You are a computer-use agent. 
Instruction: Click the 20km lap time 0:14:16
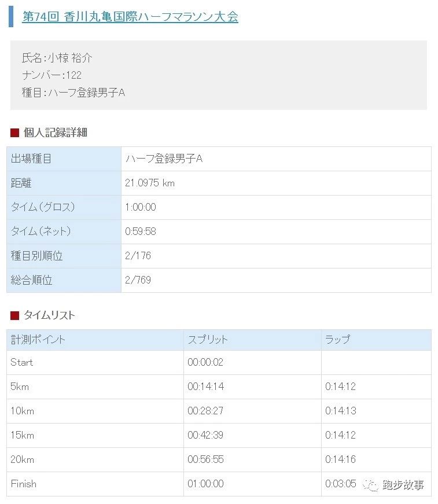click(x=340, y=459)
